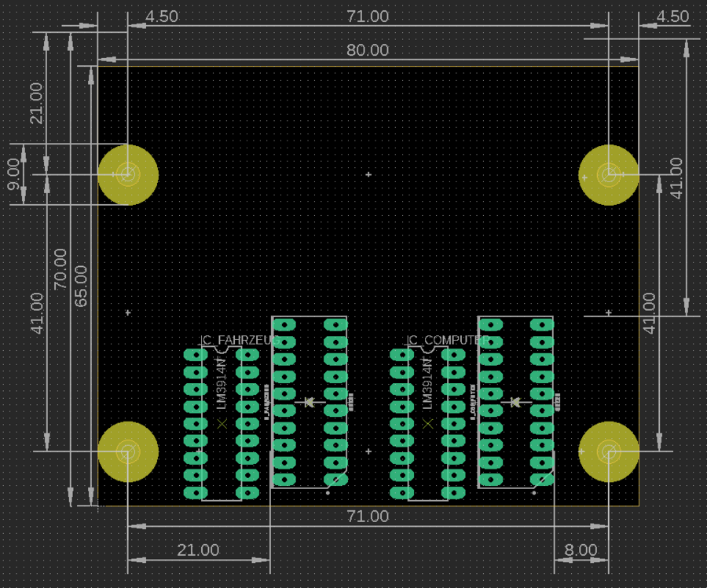Select the IC_COMPUTER name label
The width and height of the screenshot is (707, 588).
pos(448,341)
